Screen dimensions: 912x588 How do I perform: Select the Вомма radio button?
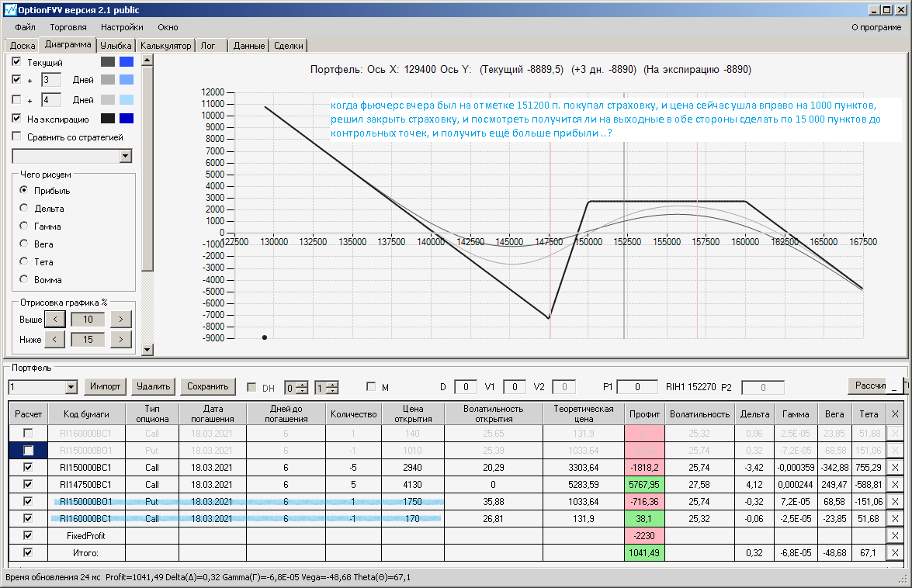[x=24, y=279]
